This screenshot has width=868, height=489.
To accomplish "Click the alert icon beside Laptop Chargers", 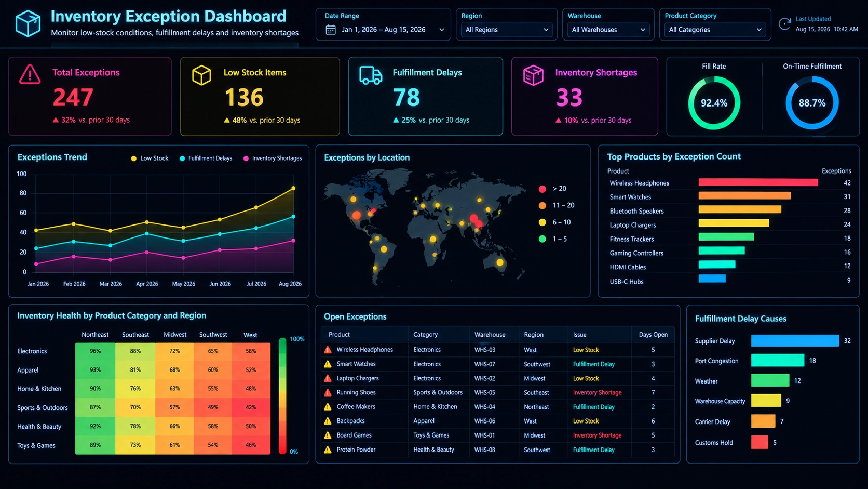I will (x=328, y=378).
